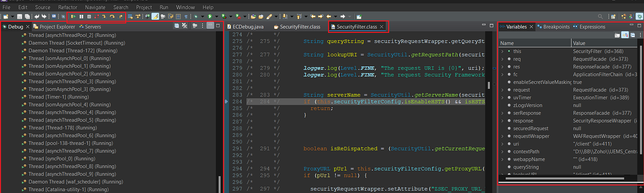The image size is (644, 193).
Task: Click Collapse All in Variables view
Action: (633, 35)
